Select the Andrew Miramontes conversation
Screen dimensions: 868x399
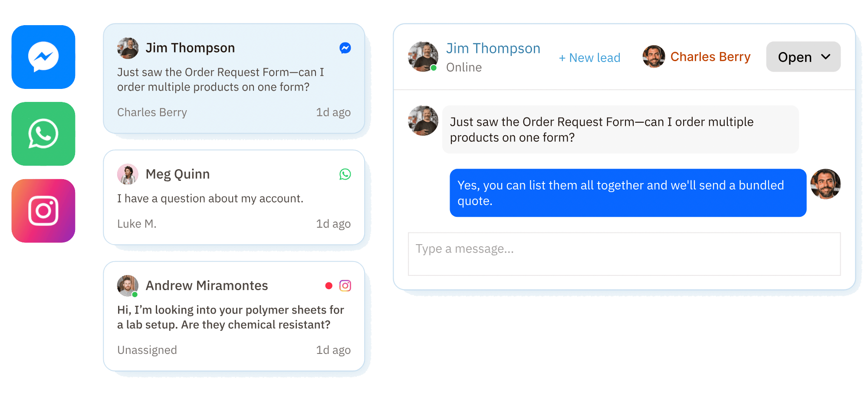pyautogui.click(x=234, y=316)
